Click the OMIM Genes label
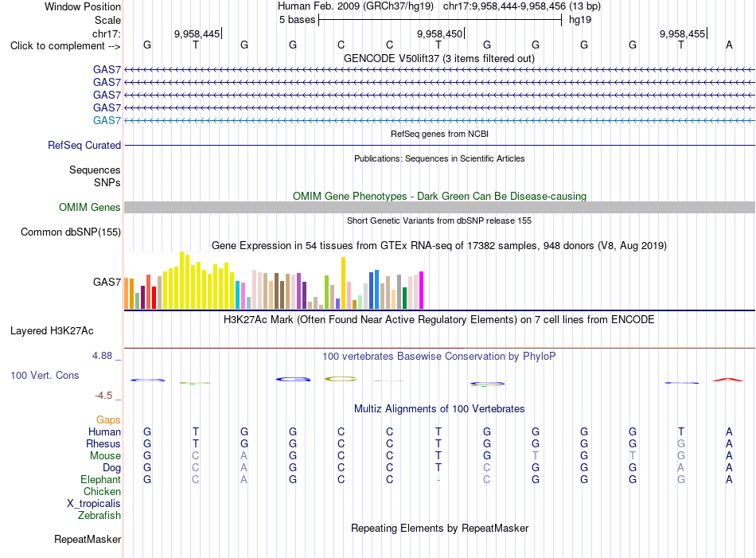The width and height of the screenshot is (756, 558). tap(90, 208)
